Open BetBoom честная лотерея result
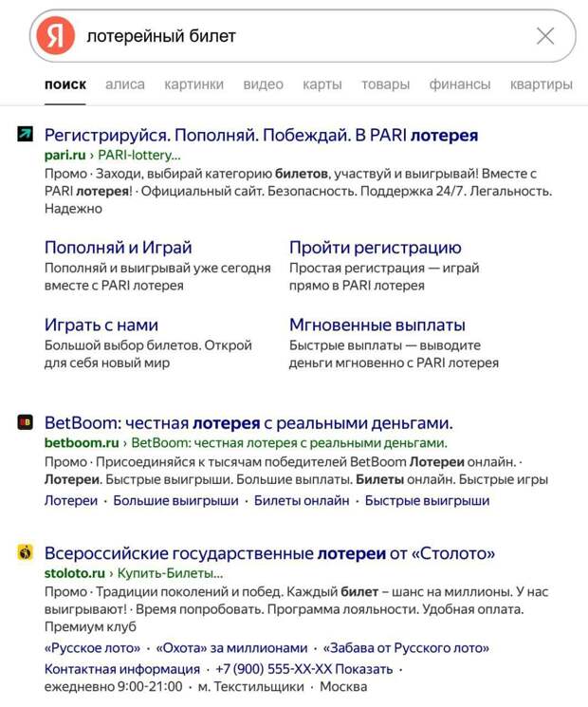 coord(248,423)
